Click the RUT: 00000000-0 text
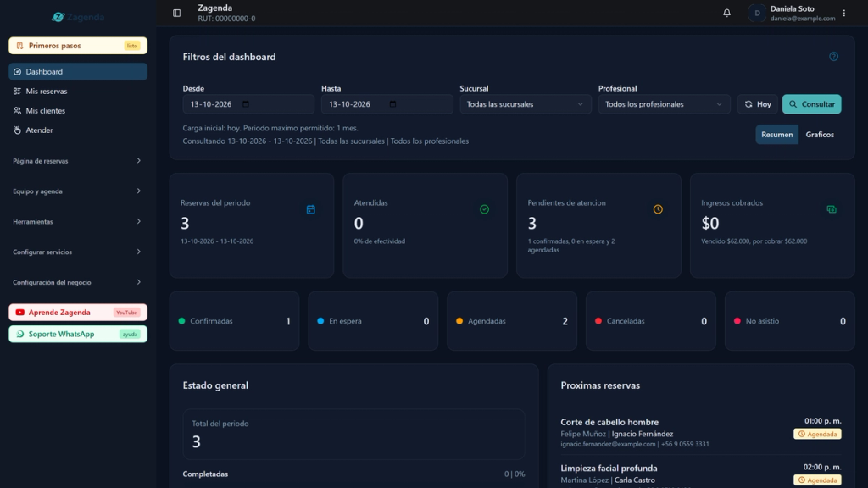The width and height of the screenshot is (868, 488). [226, 19]
